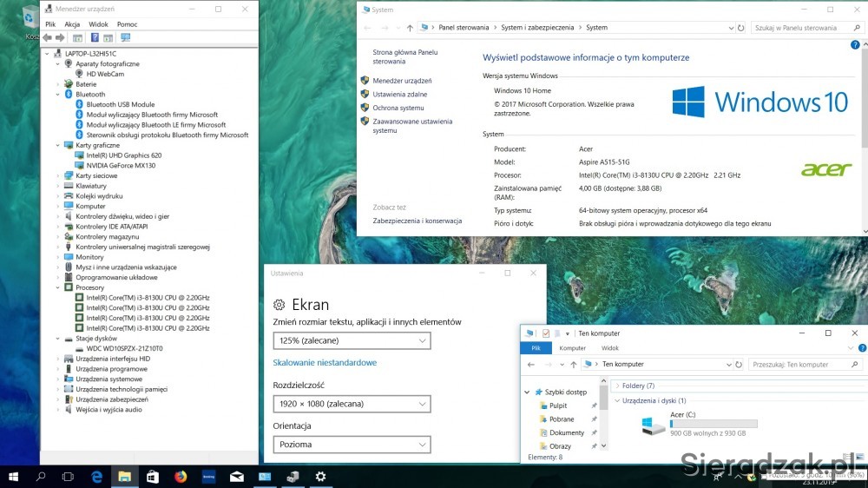Select the Klawiatury category
Screen dimensions: 868x488
click(x=91, y=186)
